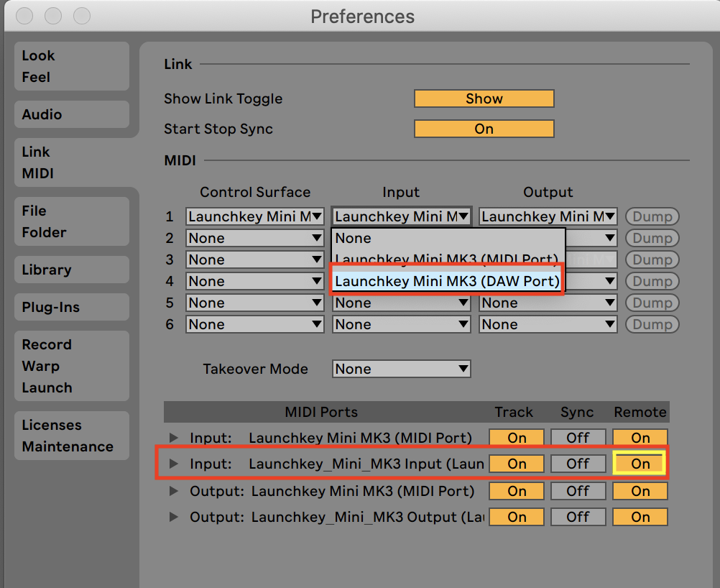Toggle Track for Launchkey_Mini_MK3 Output
This screenshot has width=720, height=588.
tap(517, 517)
